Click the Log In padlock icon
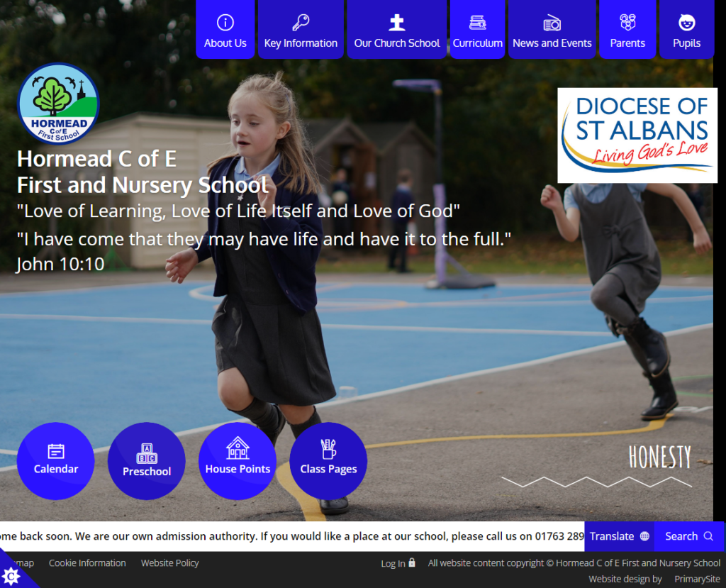 (x=412, y=562)
